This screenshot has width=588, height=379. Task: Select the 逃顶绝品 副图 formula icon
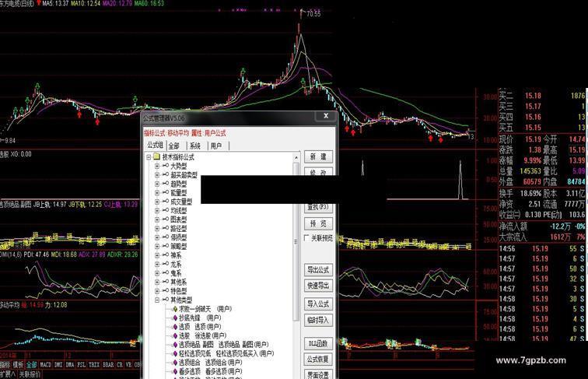175,345
